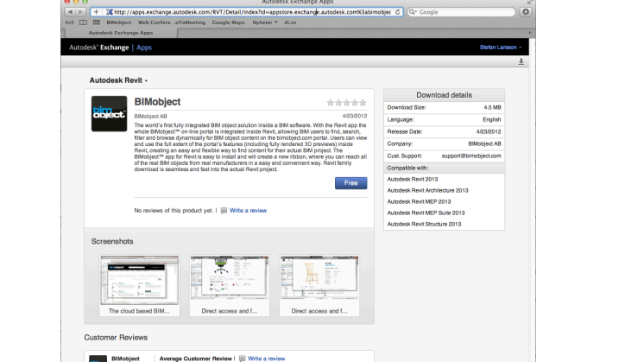Click the Screenshots section heading
The image size is (644, 362).
112,242
